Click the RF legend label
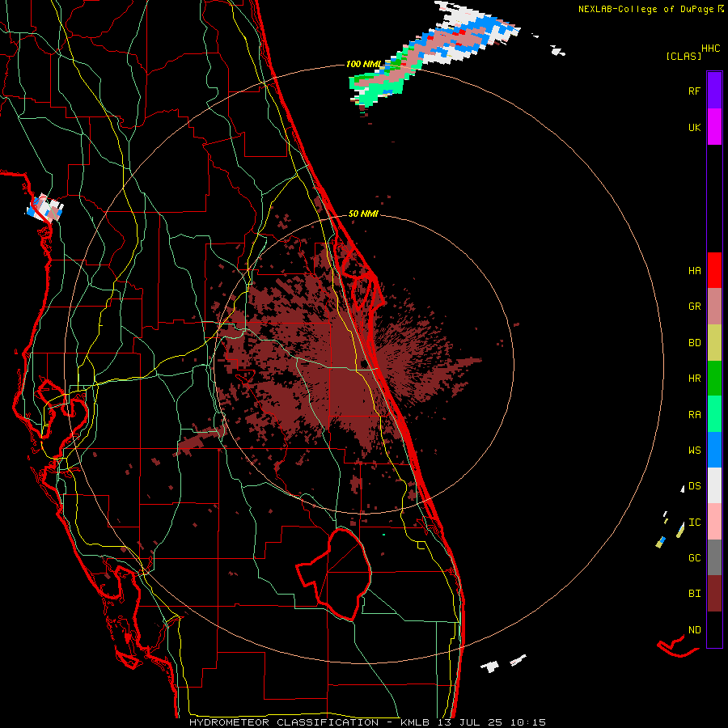Image resolution: width=728 pixels, height=728 pixels. [694, 91]
